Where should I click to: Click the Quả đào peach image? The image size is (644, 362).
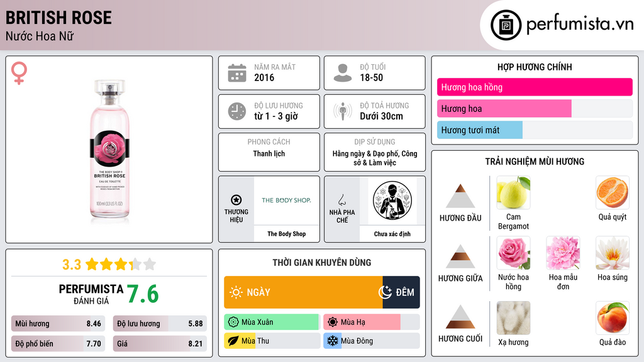coord(613,318)
